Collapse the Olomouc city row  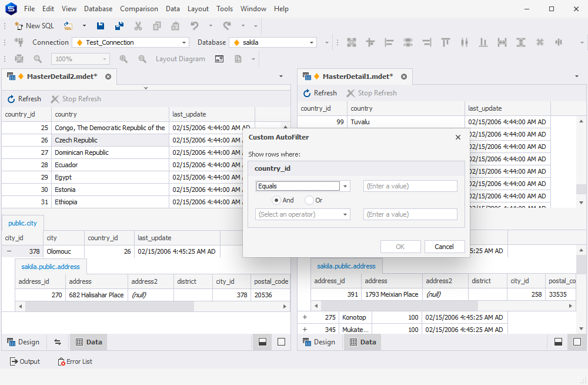point(9,251)
